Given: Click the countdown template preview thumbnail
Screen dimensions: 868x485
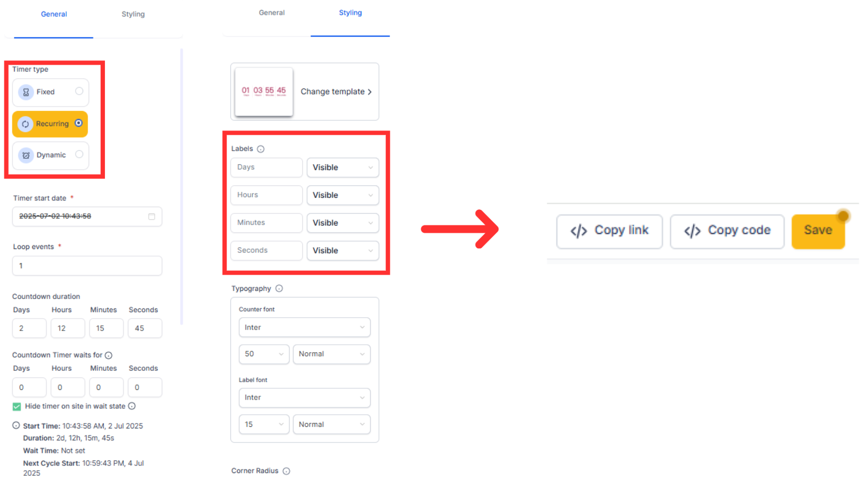Looking at the screenshot, I should 264,91.
